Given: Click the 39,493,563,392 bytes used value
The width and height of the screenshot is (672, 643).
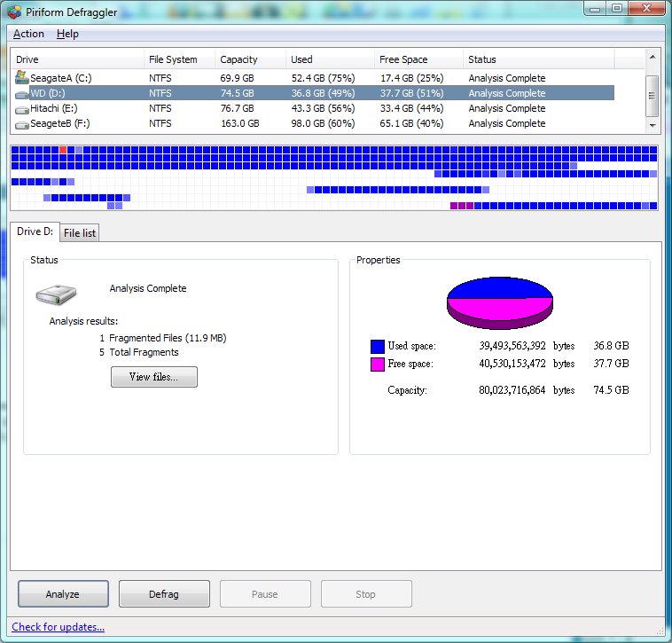Looking at the screenshot, I should (x=512, y=346).
